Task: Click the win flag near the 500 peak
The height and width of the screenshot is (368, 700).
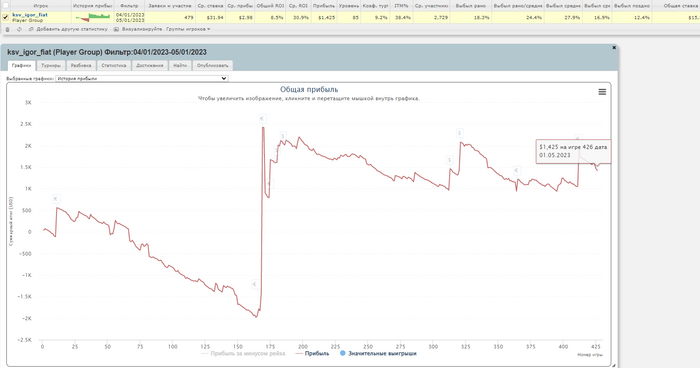Action: (56, 199)
